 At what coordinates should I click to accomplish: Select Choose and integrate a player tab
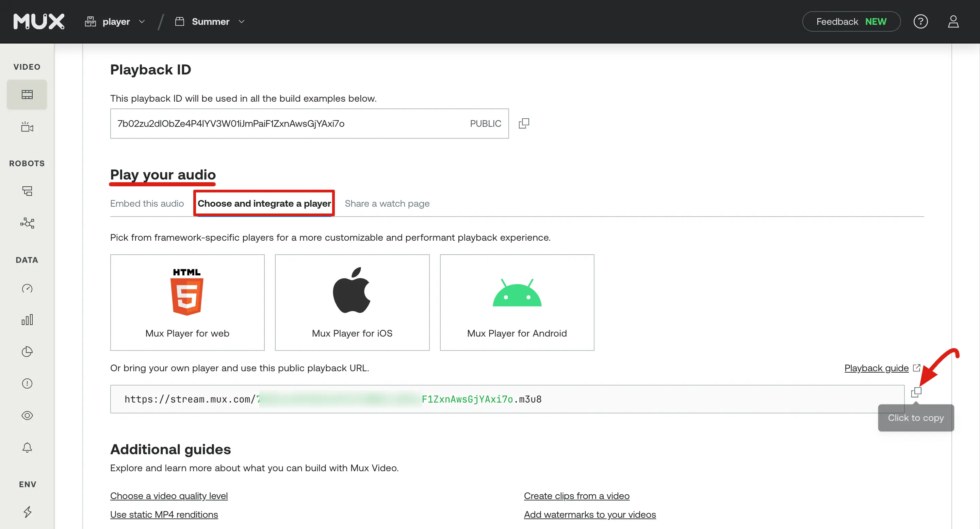[264, 203]
